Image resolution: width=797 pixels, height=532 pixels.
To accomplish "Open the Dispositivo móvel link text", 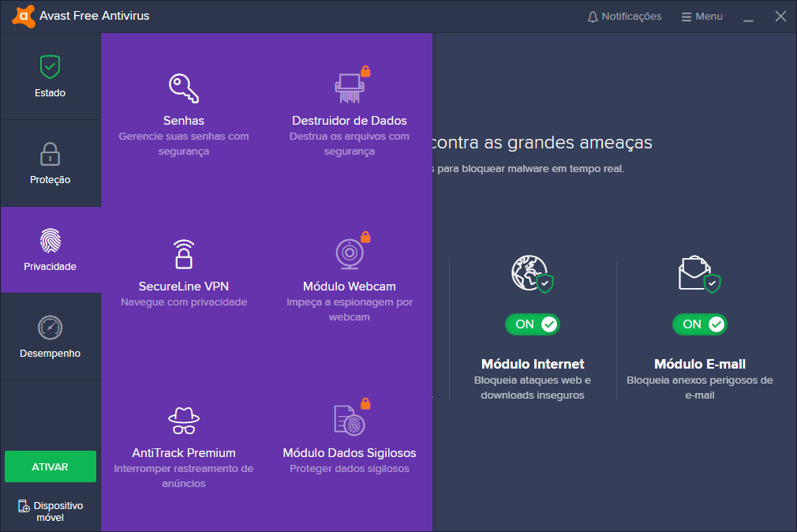I will click(58, 511).
